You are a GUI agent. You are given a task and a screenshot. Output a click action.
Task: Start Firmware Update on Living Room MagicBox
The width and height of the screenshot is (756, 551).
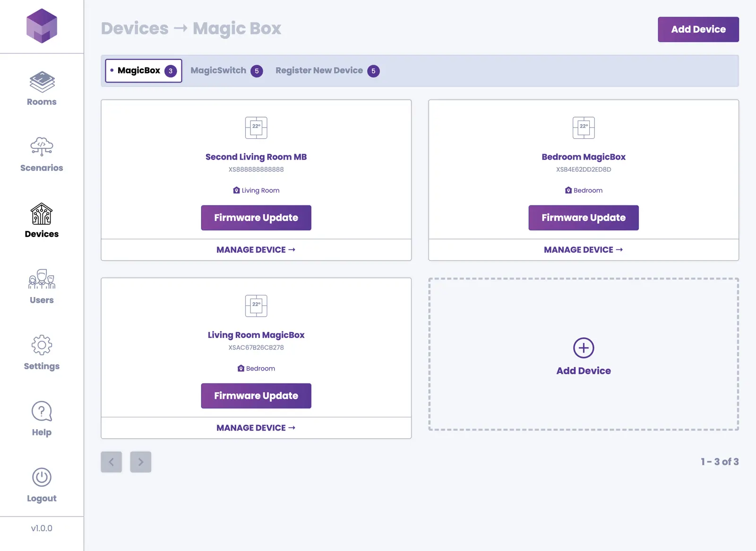coord(256,396)
